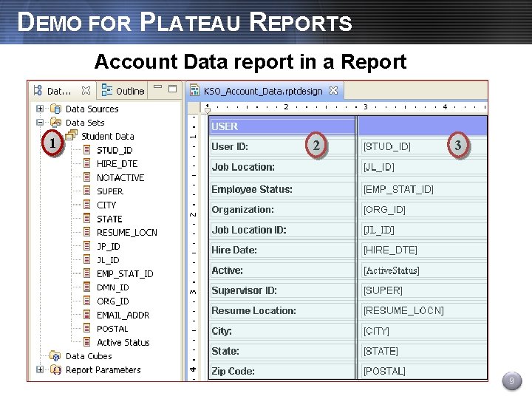Click the horizontal ruler margin marker
Image resolution: width=532 pixels, height=399 pixels.
coord(208,109)
